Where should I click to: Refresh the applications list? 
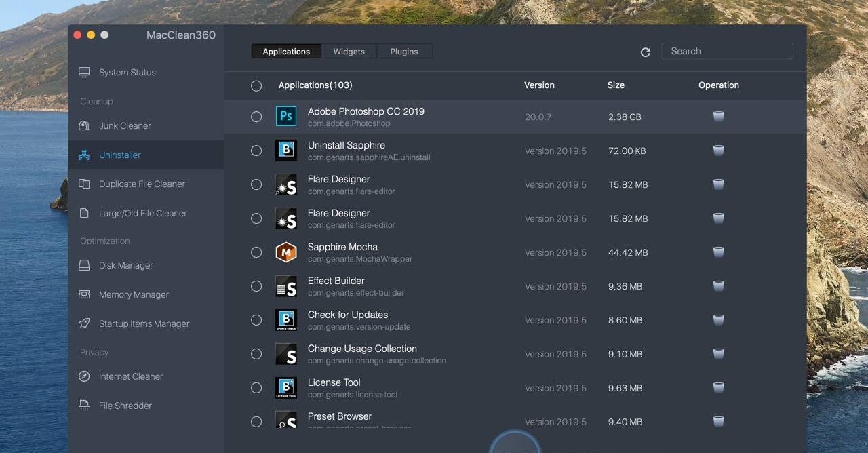click(646, 52)
